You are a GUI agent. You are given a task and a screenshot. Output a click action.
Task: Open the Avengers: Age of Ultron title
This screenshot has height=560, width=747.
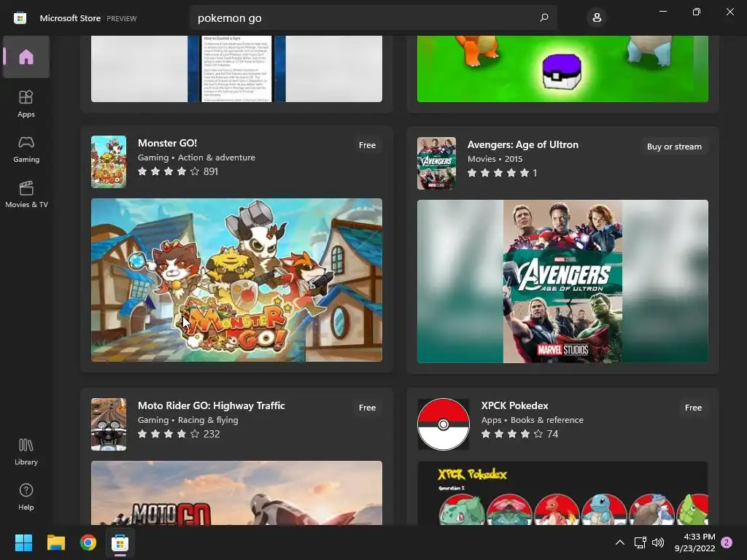522,145
